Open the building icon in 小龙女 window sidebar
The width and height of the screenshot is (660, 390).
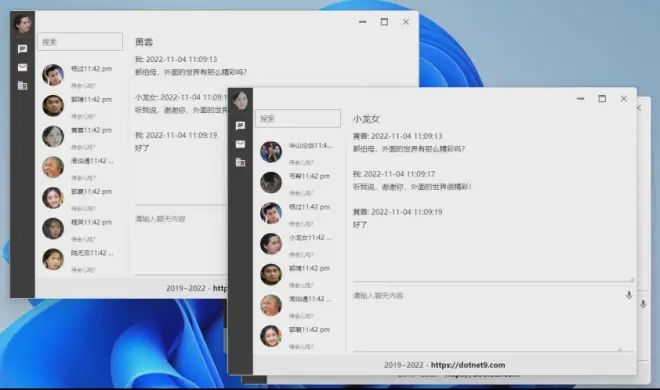pos(240,162)
